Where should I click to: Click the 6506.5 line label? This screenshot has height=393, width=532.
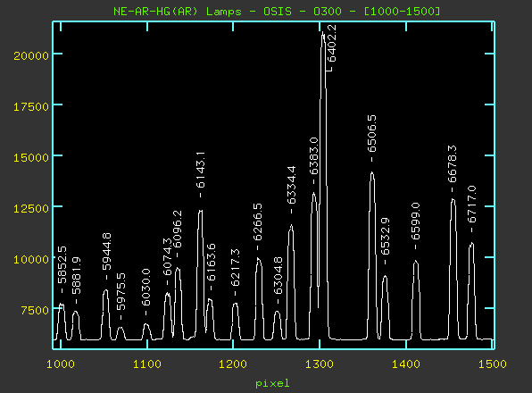(372, 133)
